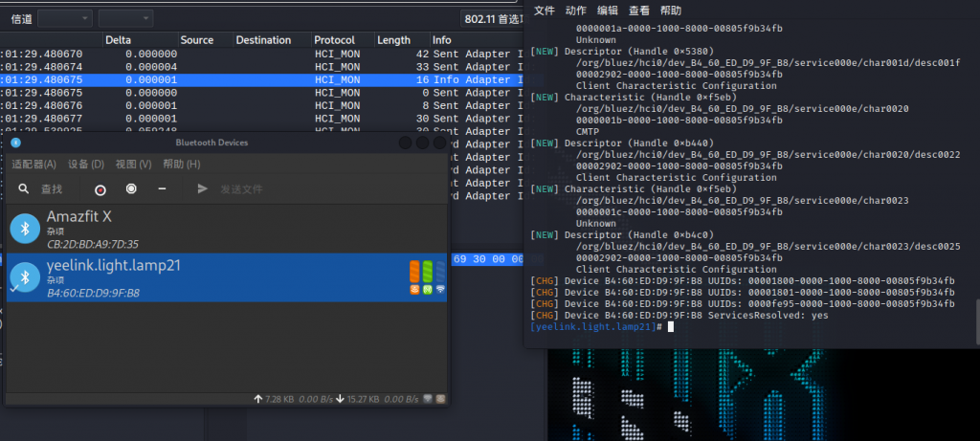The width and height of the screenshot is (980, 441).
Task: Click the Bluetooth Devices window title text
Action: pyautogui.click(x=212, y=143)
